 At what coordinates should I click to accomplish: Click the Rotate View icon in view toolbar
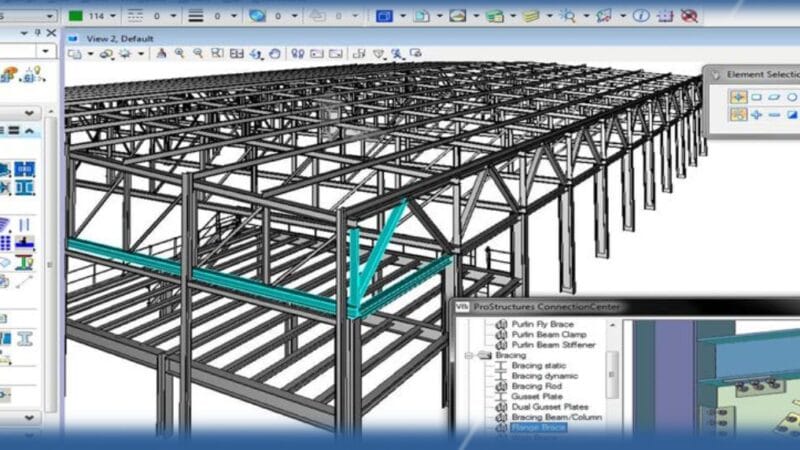[x=256, y=53]
